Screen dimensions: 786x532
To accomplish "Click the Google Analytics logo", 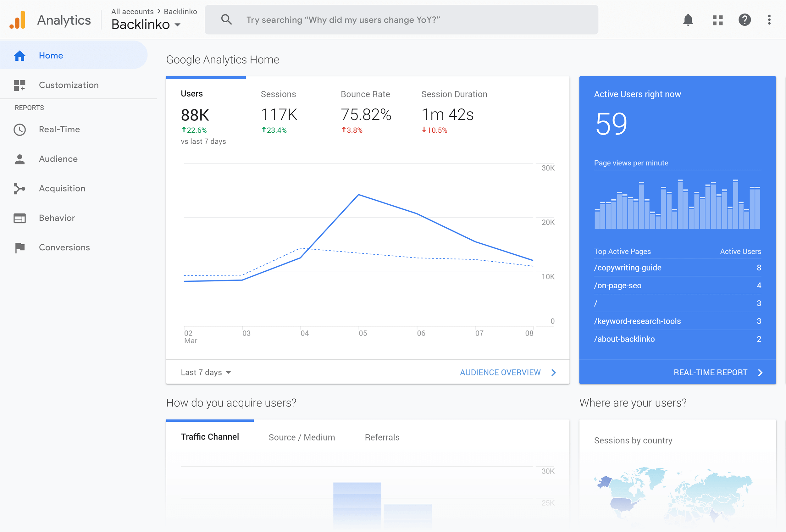I will (18, 20).
